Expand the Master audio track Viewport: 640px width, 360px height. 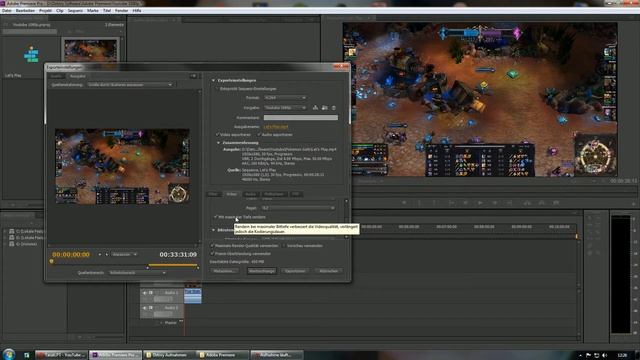162,323
